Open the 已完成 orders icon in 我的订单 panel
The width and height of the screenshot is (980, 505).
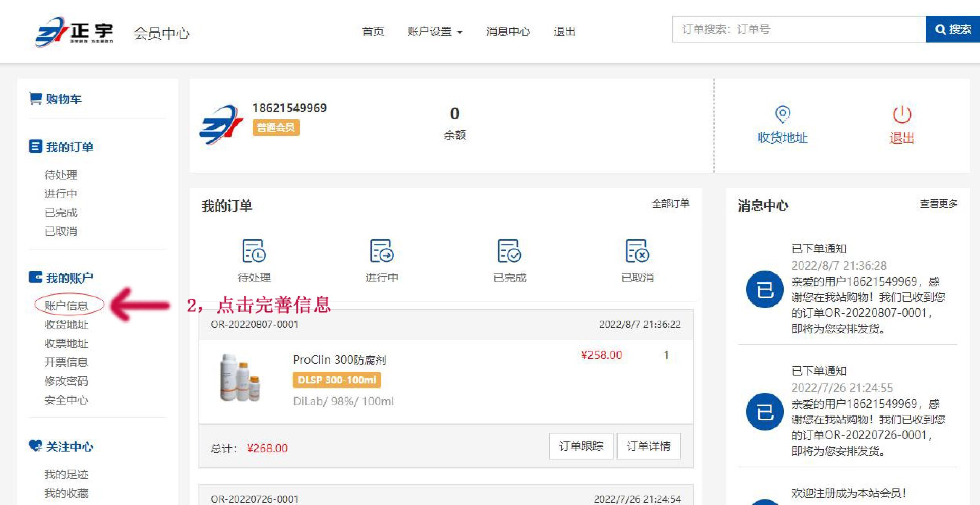pos(510,251)
